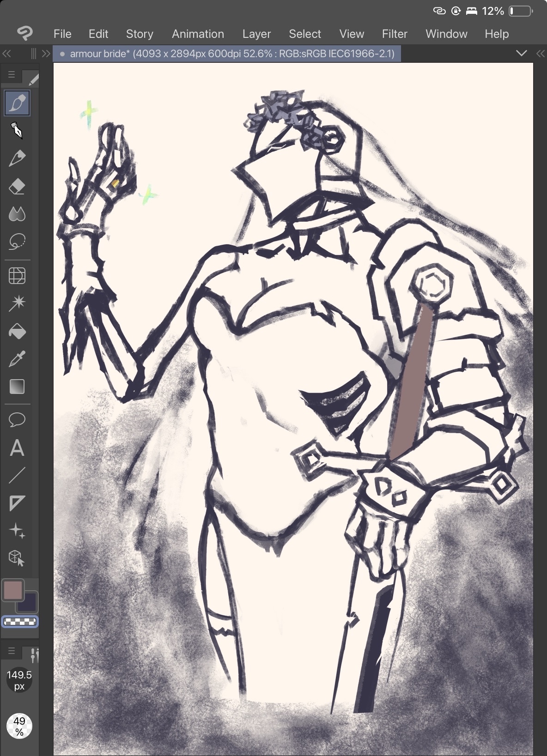Screen dimensions: 547x756
Task: Select the Text tool
Action: [x=17, y=448]
